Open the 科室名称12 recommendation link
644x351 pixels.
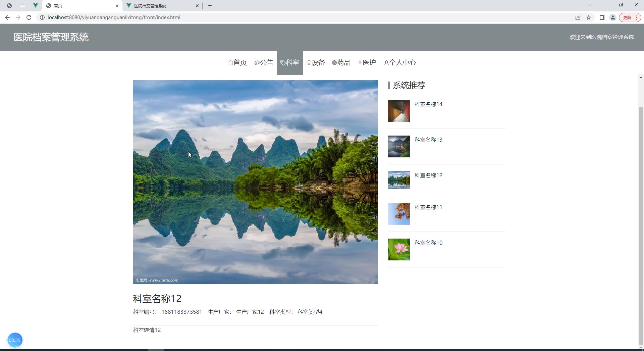(x=428, y=175)
